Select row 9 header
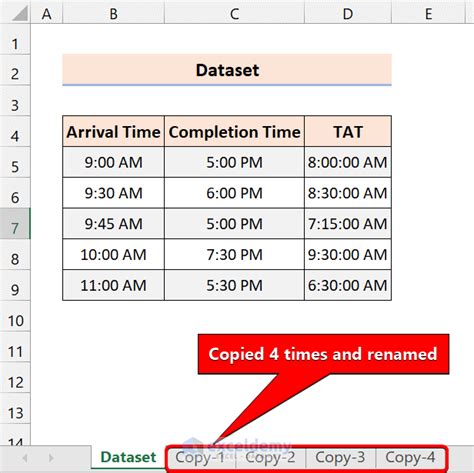The height and width of the screenshot is (473, 474). click(x=15, y=285)
